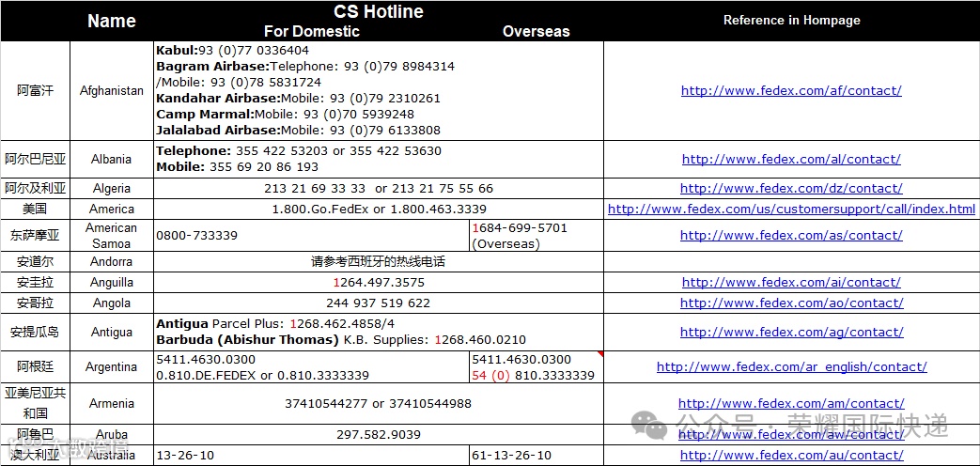Open the Antigua fedex.com/ag/contact link
Viewport: 980px width, 466px height.
click(x=791, y=333)
